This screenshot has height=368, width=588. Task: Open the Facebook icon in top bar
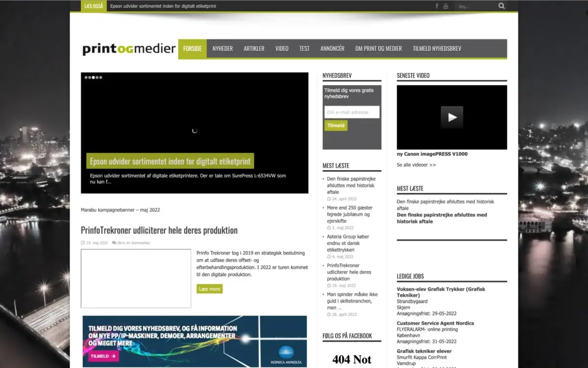point(437,6)
